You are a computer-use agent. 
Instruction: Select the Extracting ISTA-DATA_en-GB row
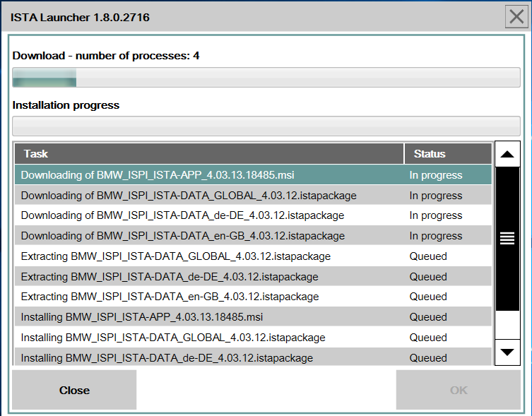pos(253,296)
